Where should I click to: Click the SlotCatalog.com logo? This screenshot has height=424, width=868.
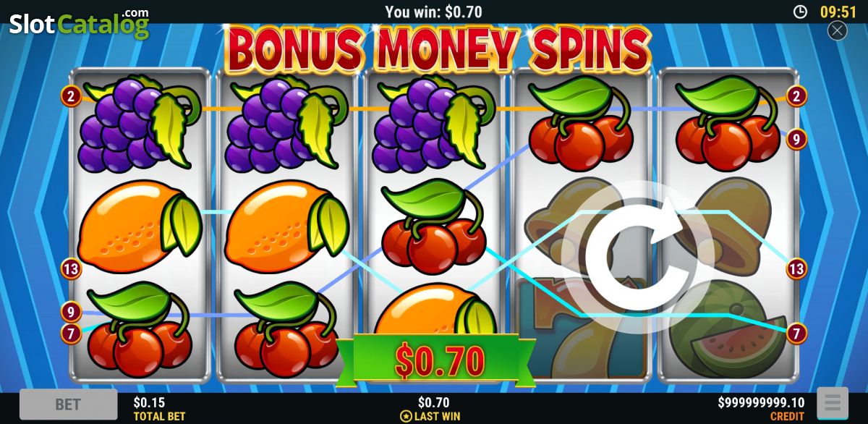[79, 23]
